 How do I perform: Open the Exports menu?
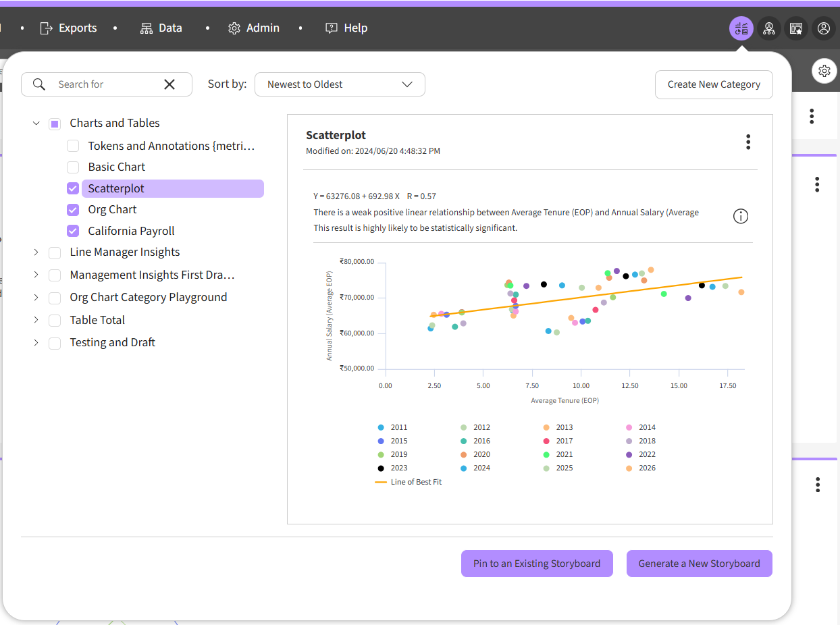[x=68, y=28]
